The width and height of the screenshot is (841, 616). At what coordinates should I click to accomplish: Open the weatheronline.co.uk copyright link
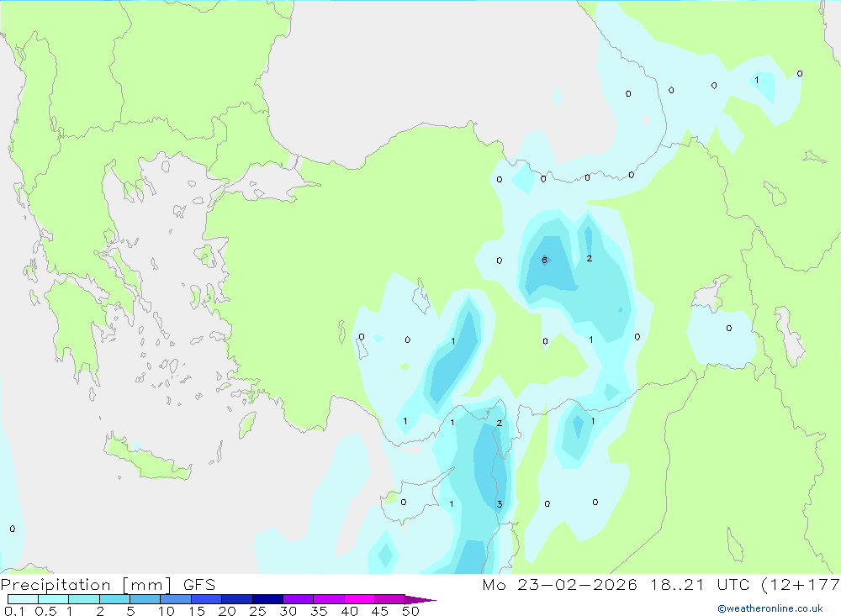pyautogui.click(x=770, y=608)
